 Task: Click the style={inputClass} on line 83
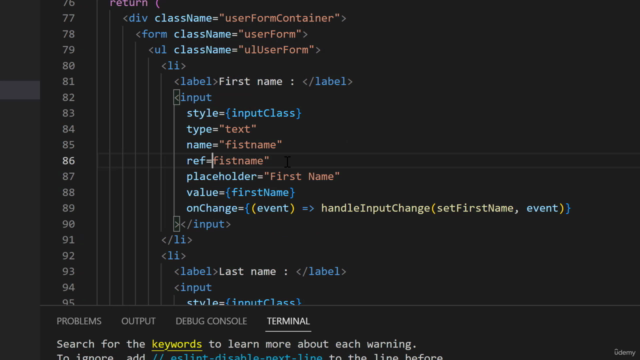(244, 113)
